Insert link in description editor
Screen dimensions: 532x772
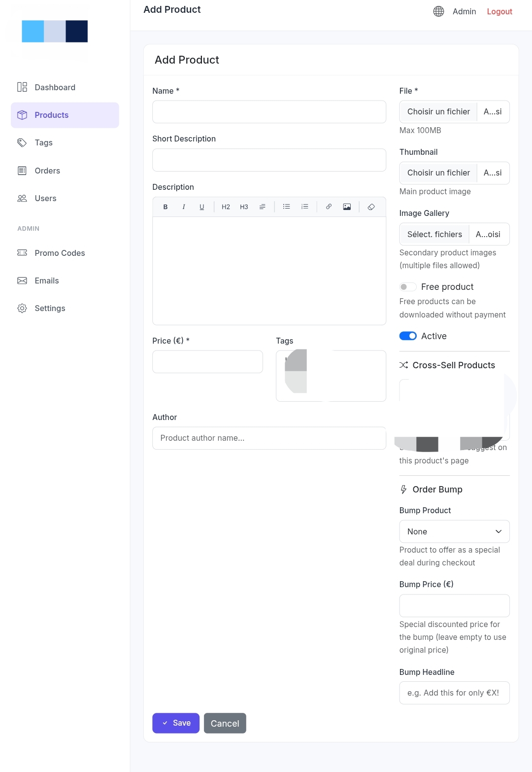[329, 207]
